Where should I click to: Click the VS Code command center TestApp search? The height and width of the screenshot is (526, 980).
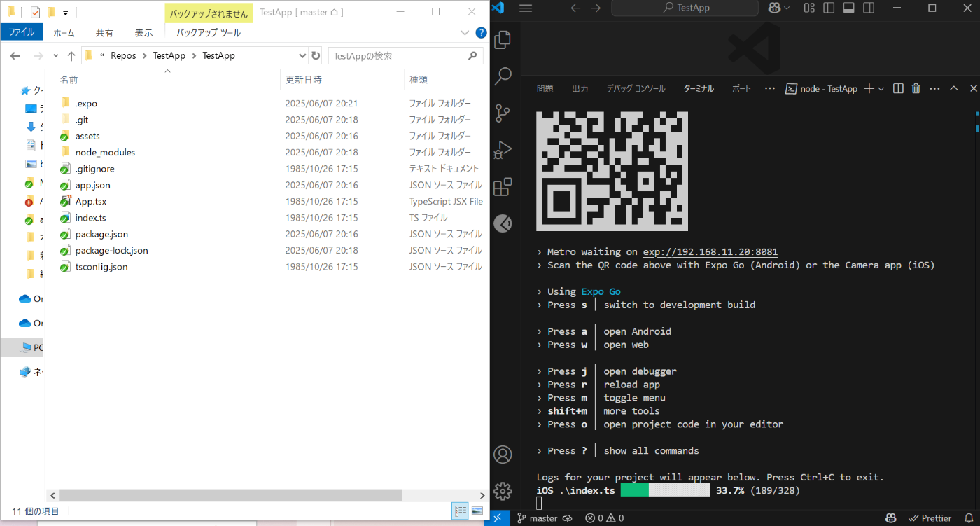pos(685,8)
